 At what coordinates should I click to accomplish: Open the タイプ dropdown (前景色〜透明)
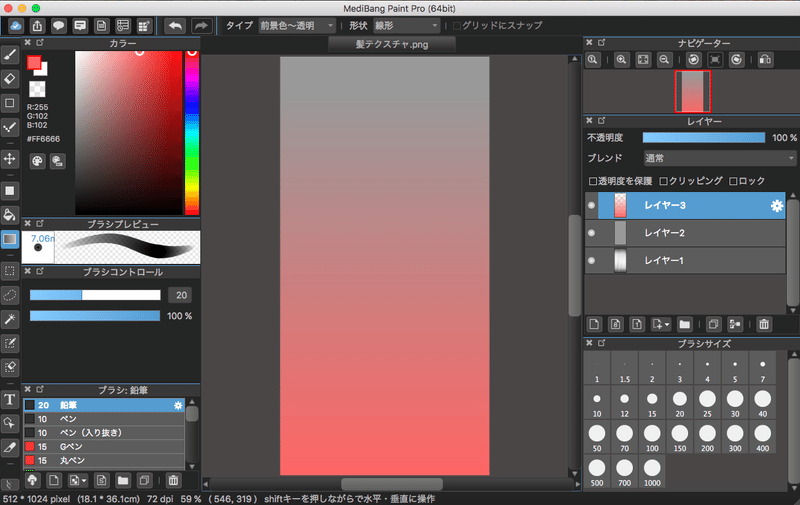pos(297,26)
